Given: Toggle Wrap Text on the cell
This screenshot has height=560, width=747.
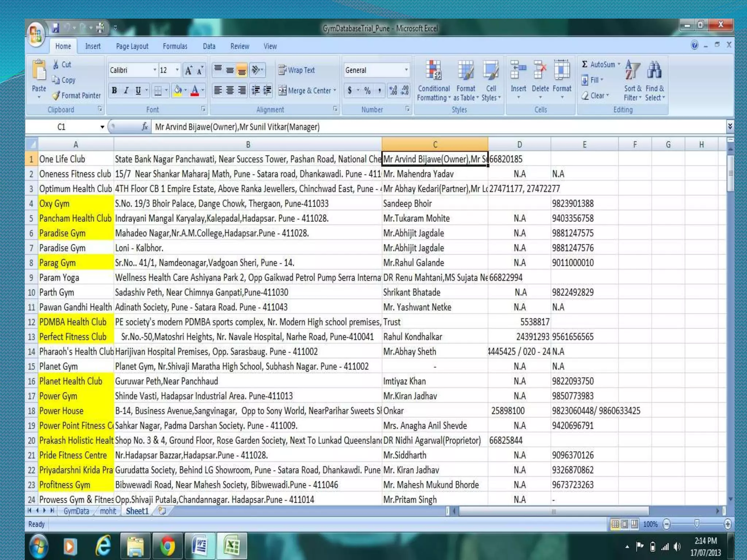Looking at the screenshot, I should point(297,70).
